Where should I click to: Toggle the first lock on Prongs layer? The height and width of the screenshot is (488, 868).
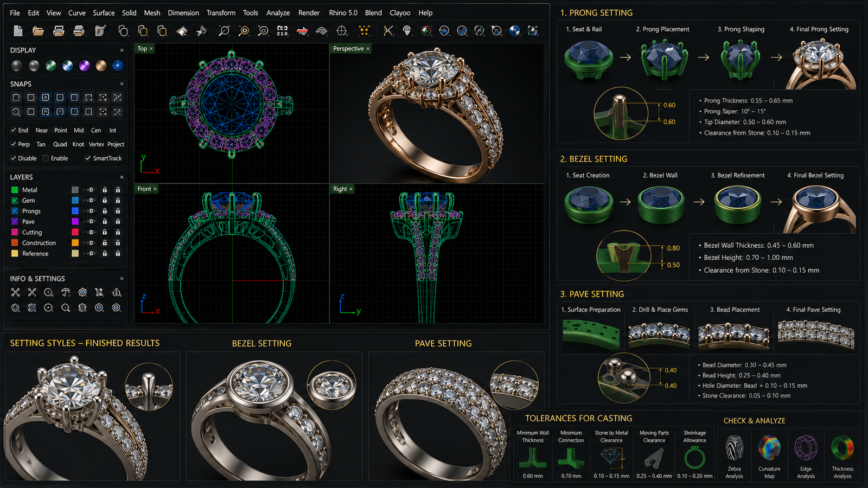tap(105, 211)
